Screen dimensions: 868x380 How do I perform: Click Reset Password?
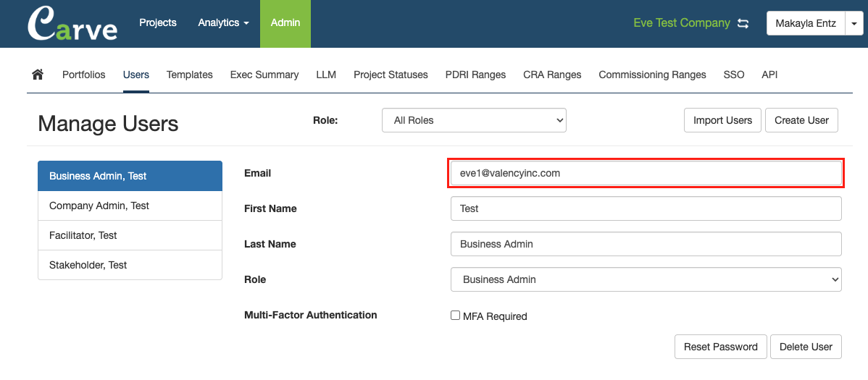(720, 347)
